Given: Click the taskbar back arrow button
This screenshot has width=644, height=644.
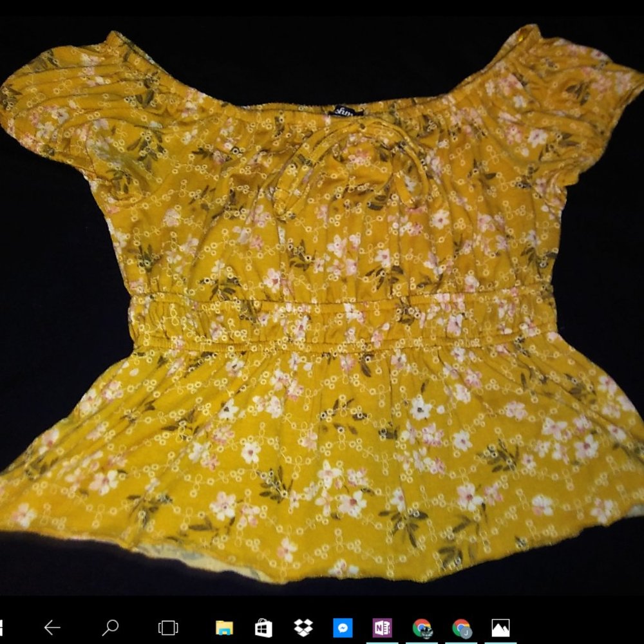Looking at the screenshot, I should (x=52, y=627).
